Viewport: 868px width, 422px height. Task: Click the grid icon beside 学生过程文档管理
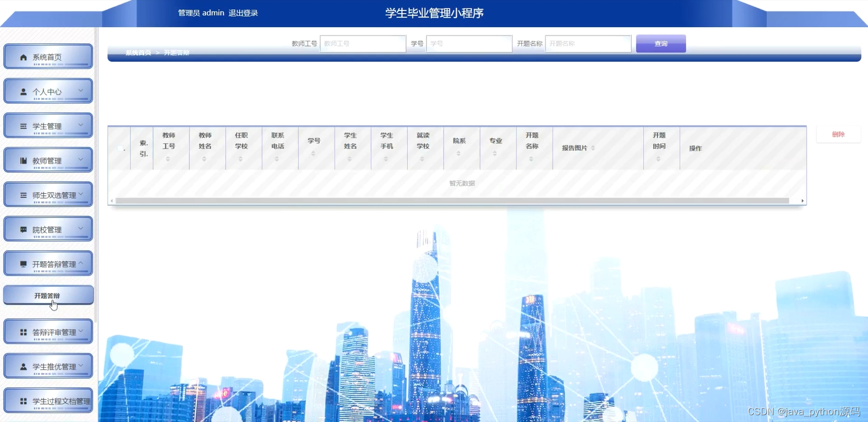point(23,402)
